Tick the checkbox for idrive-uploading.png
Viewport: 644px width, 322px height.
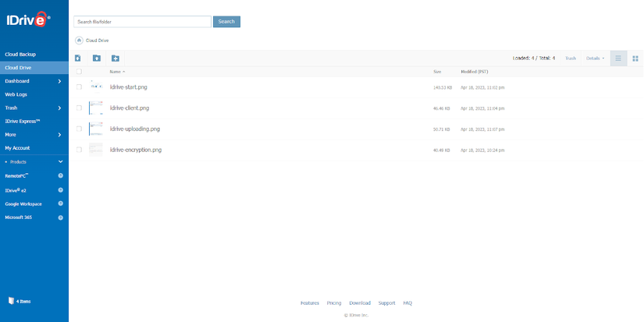coord(79,129)
